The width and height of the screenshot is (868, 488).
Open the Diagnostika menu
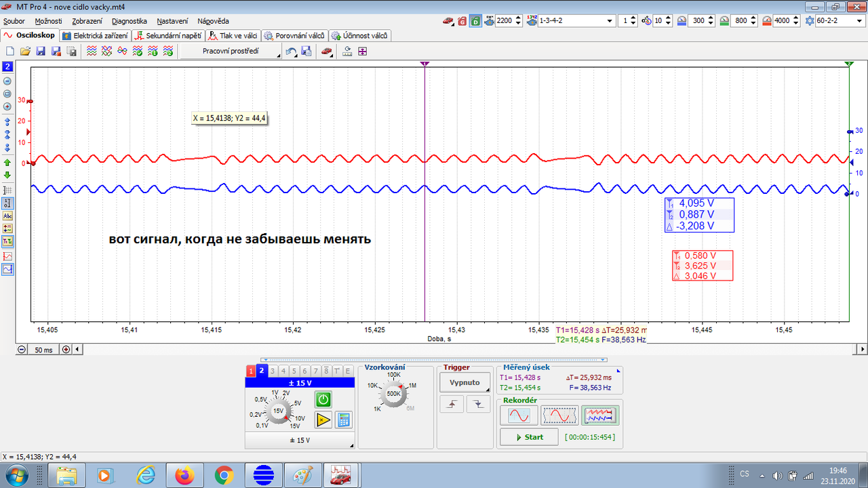point(129,21)
